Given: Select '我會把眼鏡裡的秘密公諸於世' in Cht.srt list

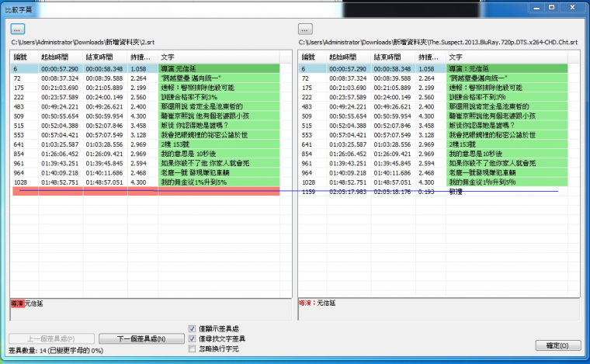Looking at the screenshot, I should pos(433,134).
